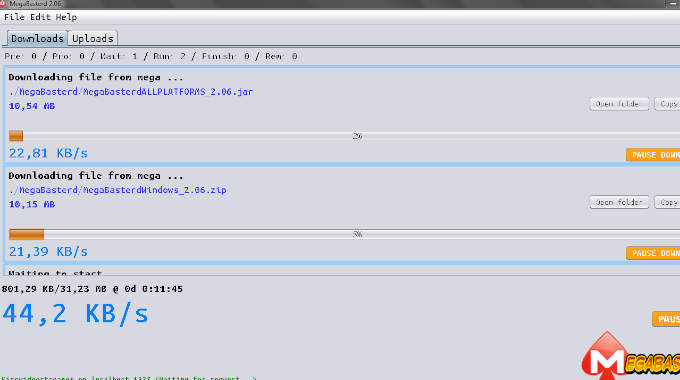
Task: Click the MegaBasterd logo image
Action: [x=631, y=356]
